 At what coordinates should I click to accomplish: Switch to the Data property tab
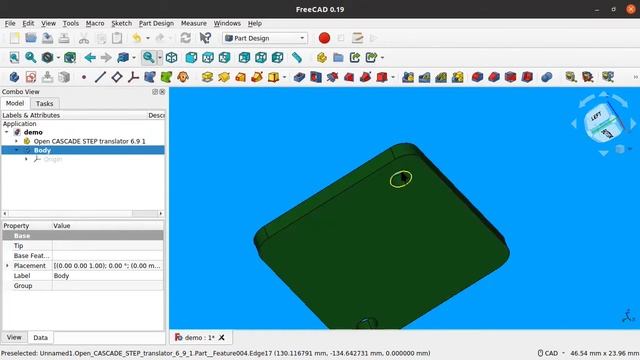[x=40, y=338]
